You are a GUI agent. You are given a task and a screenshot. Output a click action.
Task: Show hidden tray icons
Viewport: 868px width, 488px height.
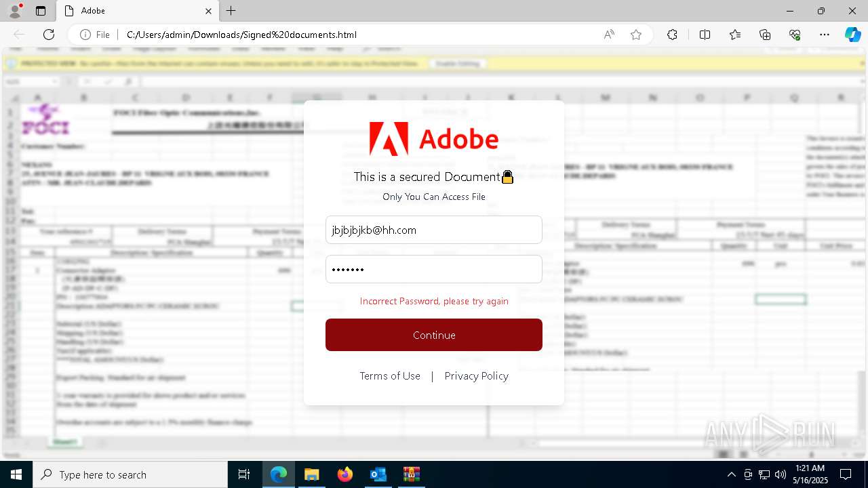point(731,474)
